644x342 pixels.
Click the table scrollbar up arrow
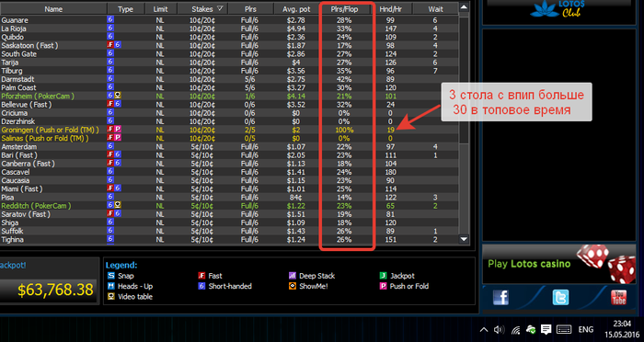coord(464,7)
